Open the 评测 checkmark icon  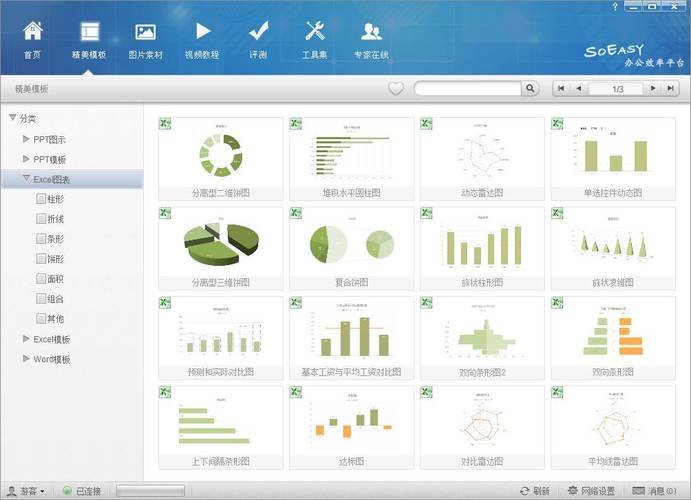[259, 31]
